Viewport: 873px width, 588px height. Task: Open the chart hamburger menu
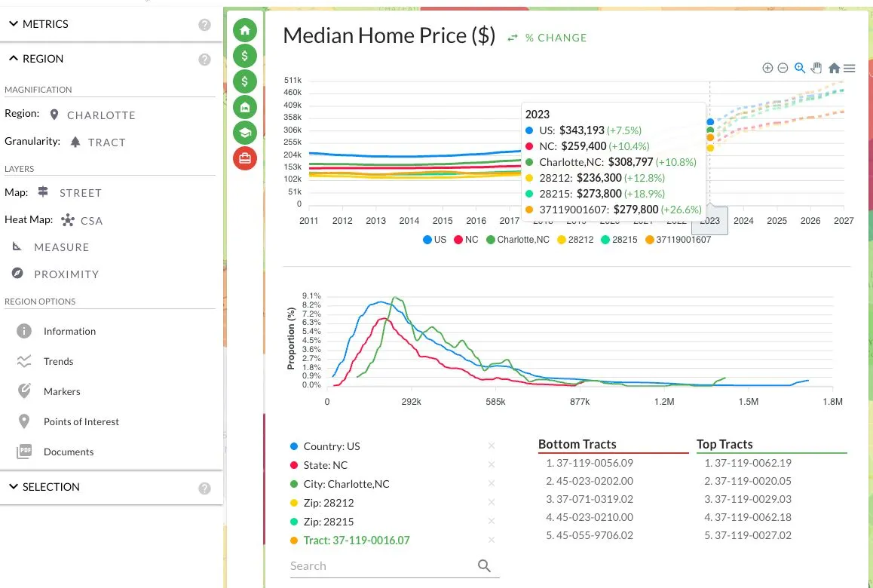click(849, 68)
